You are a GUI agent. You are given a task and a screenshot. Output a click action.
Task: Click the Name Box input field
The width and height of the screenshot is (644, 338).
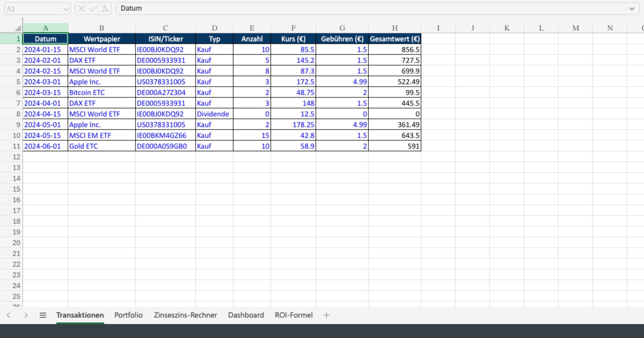[x=35, y=8]
